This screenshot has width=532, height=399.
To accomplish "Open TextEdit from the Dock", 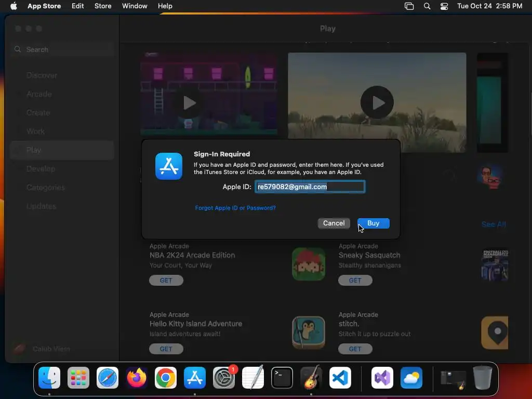I will tap(253, 378).
